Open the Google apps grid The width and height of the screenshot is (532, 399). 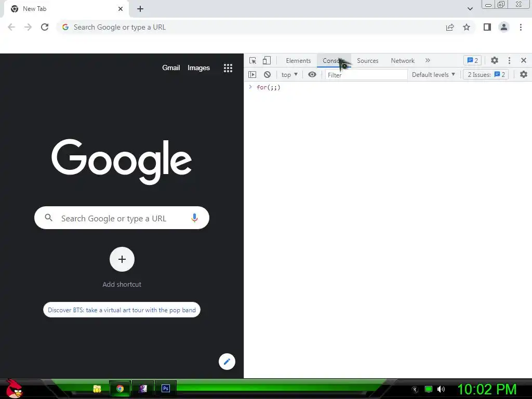click(228, 68)
